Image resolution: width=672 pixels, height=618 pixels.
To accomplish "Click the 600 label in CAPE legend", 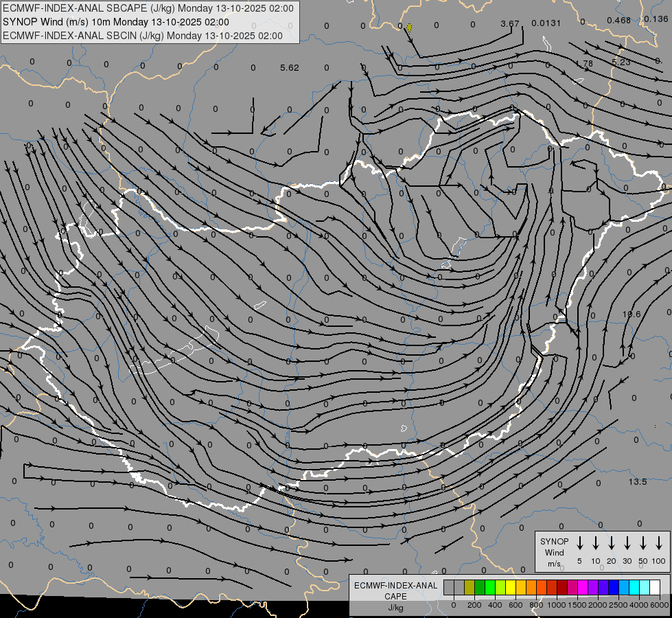I will pyautogui.click(x=515, y=605).
